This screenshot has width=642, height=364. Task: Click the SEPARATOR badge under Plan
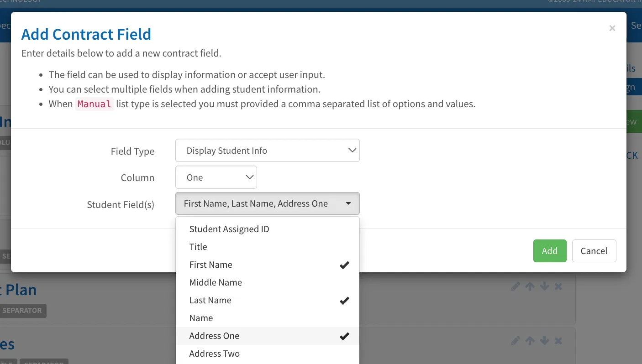pos(22,311)
